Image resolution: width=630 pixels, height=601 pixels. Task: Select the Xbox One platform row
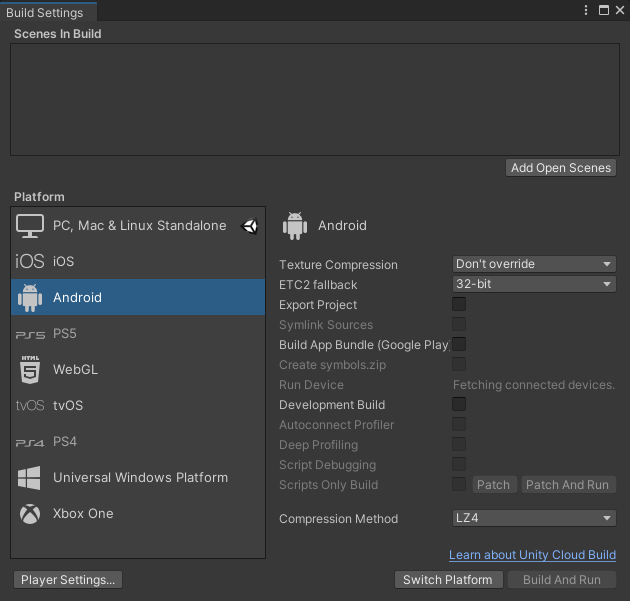[138, 514]
